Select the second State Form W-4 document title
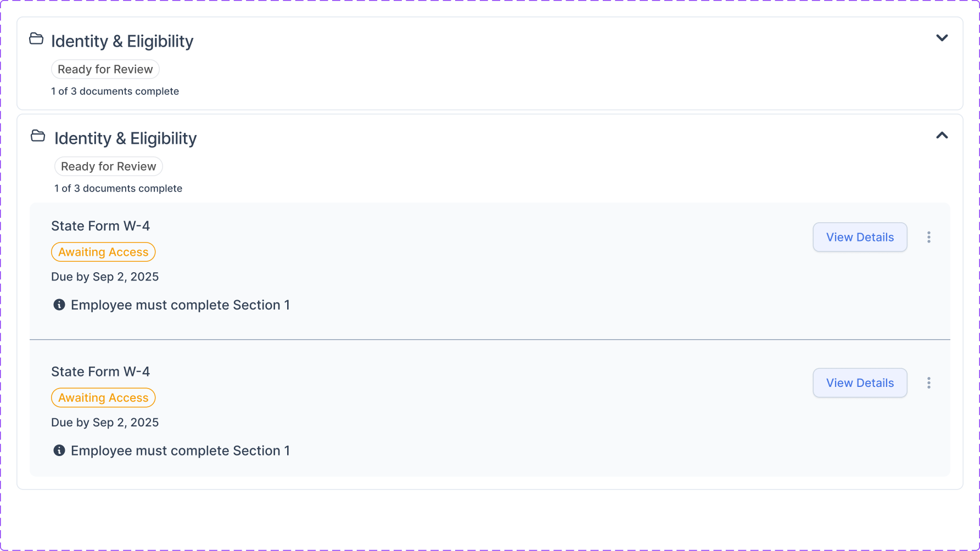Image resolution: width=980 pixels, height=551 pixels. (x=100, y=372)
